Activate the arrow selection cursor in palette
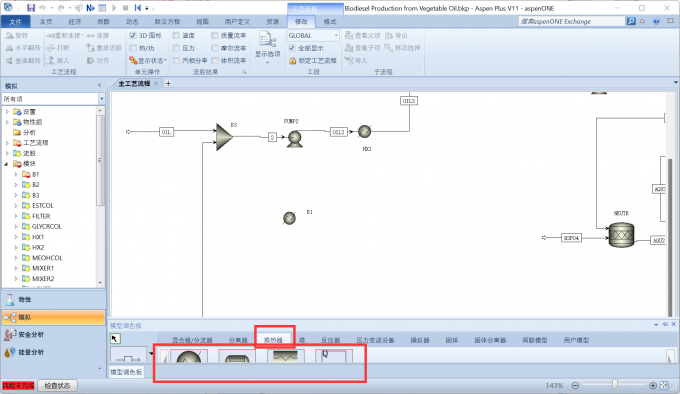 tap(115, 339)
